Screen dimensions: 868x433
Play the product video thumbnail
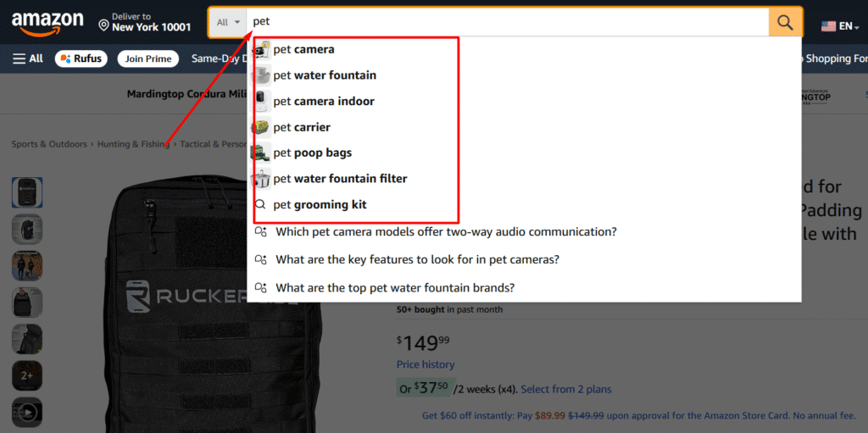point(27,413)
